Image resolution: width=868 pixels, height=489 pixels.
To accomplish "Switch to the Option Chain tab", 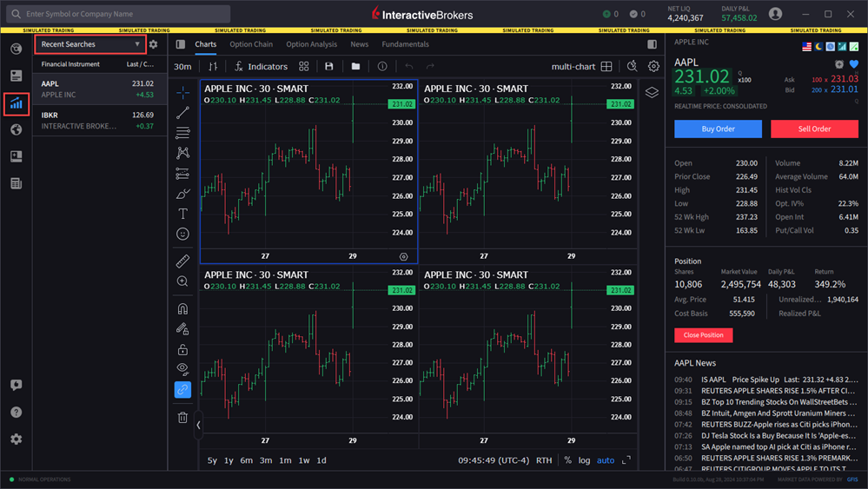I will [251, 44].
